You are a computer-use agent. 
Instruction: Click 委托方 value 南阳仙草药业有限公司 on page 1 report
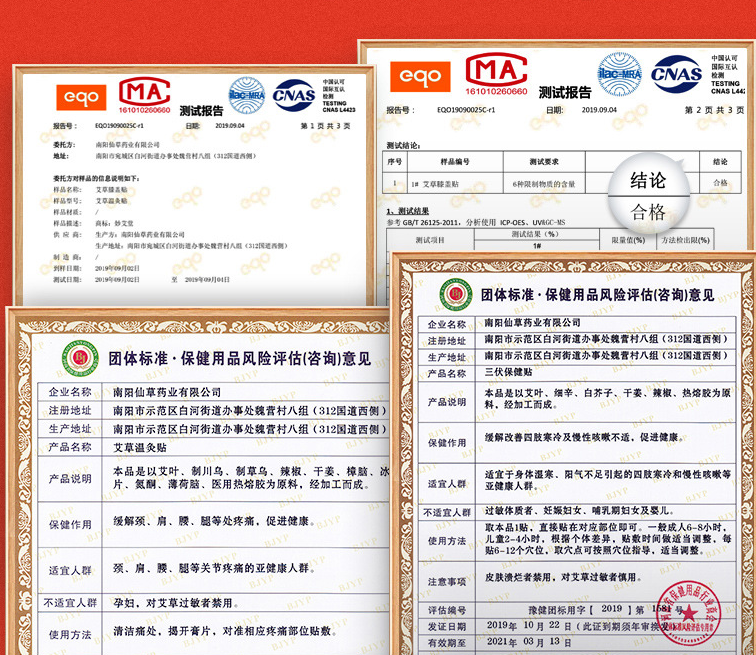pos(127,145)
